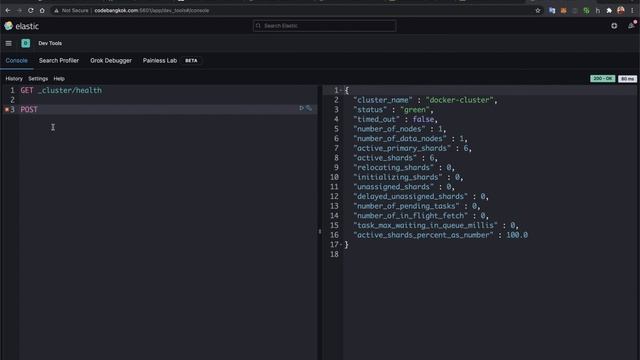Click the green space avatar icon

tap(26, 43)
